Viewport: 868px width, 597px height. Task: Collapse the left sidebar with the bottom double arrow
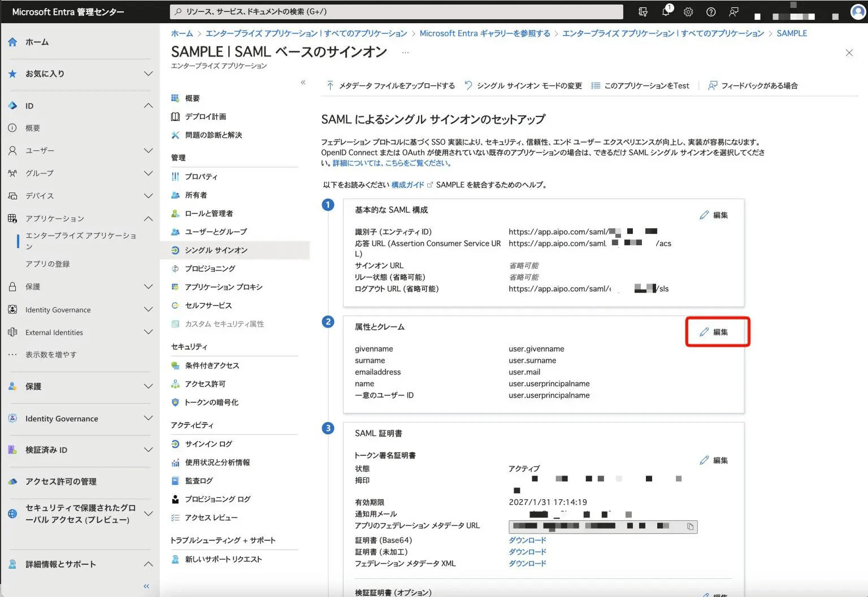(x=146, y=586)
